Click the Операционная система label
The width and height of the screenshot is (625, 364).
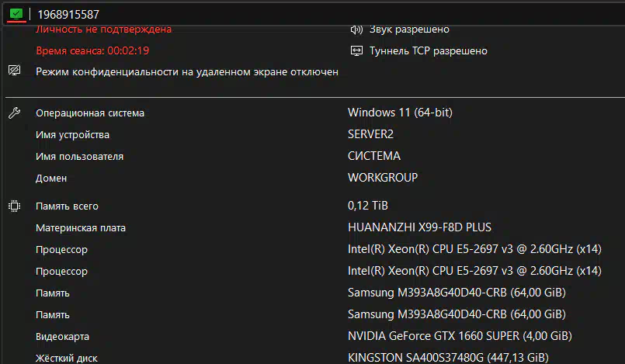click(90, 113)
